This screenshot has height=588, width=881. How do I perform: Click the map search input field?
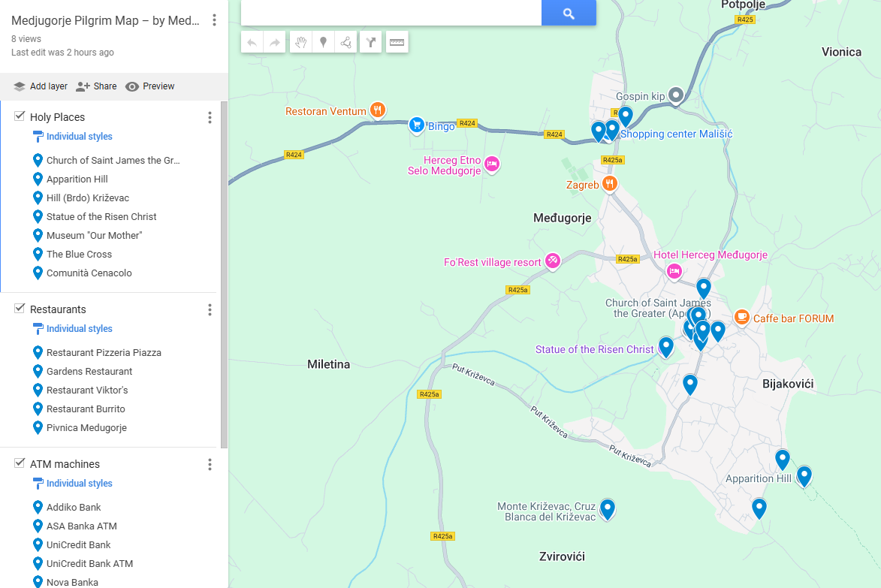click(x=391, y=13)
